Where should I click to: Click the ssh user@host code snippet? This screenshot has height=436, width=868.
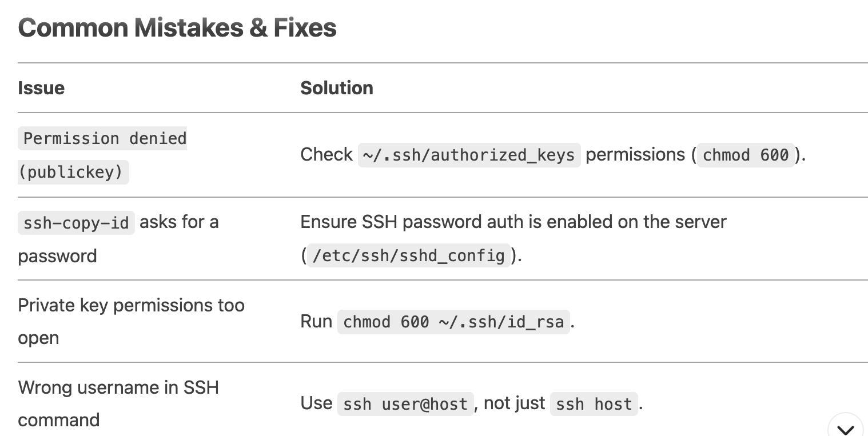click(x=405, y=404)
